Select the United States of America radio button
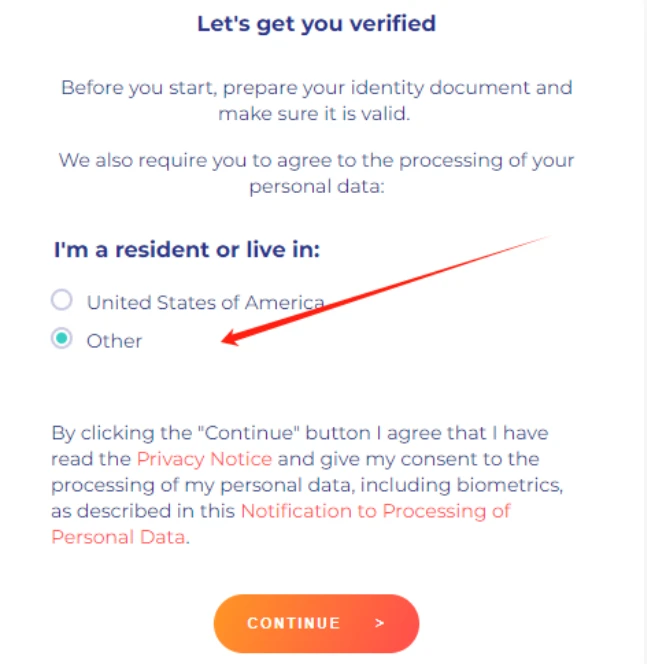Image resolution: width=647 pixels, height=664 pixels. point(62,300)
